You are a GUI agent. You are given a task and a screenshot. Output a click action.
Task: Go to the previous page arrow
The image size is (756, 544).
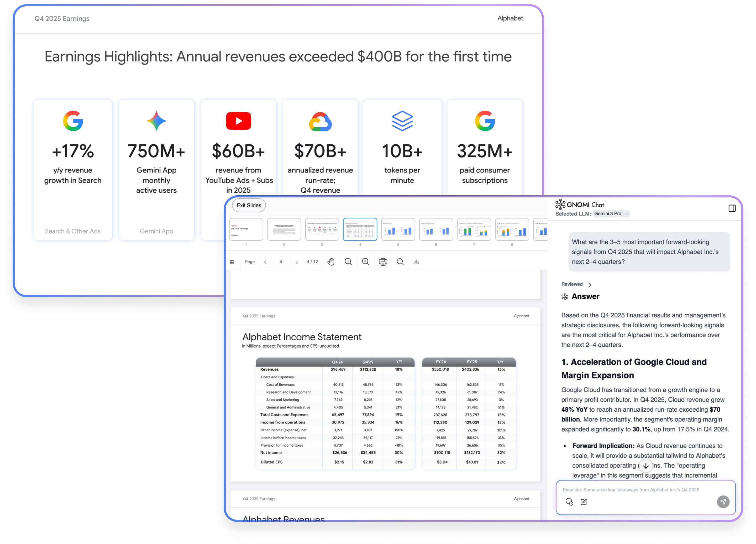(265, 262)
